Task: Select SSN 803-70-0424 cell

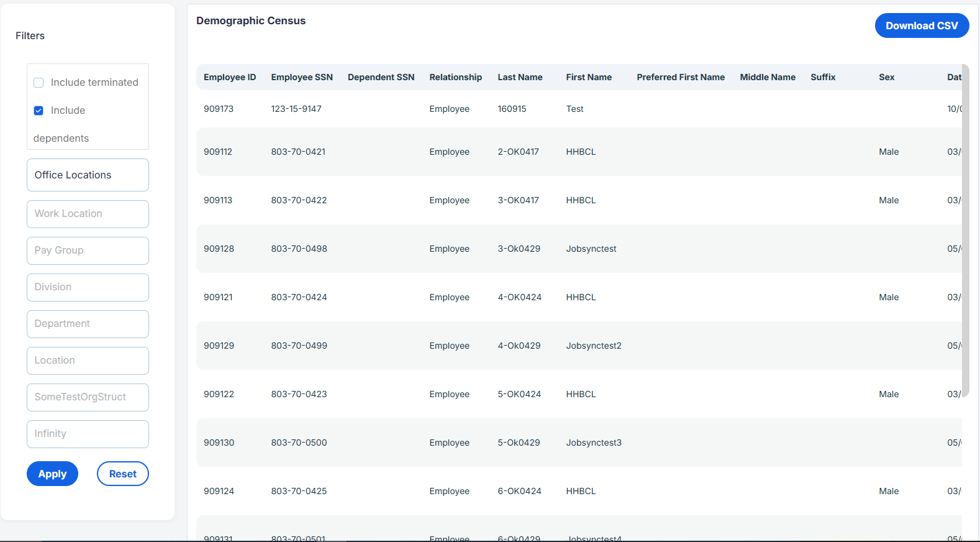Action: 299,297
